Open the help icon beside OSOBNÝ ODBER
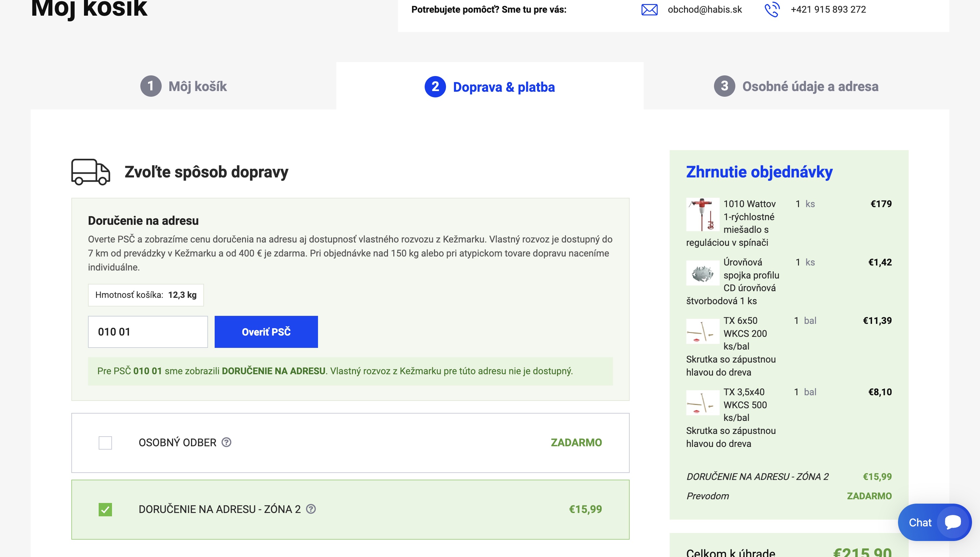The image size is (980, 557). pos(227,442)
